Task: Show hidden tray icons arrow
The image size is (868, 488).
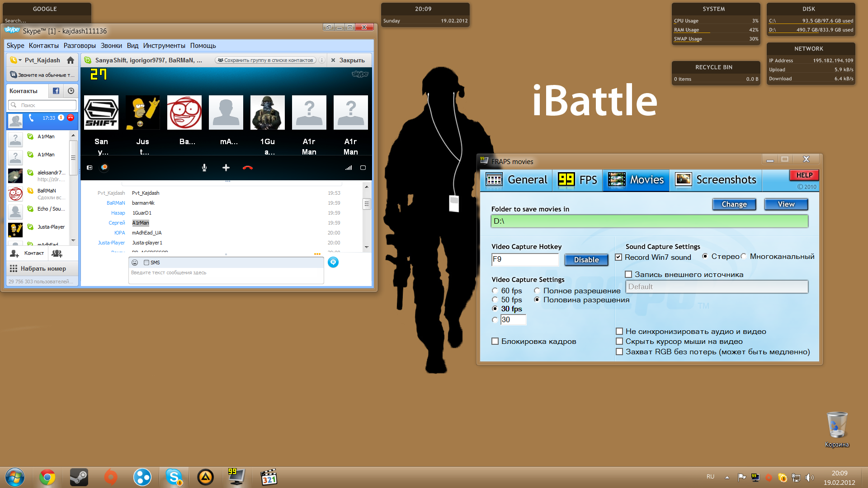Action: point(727,477)
